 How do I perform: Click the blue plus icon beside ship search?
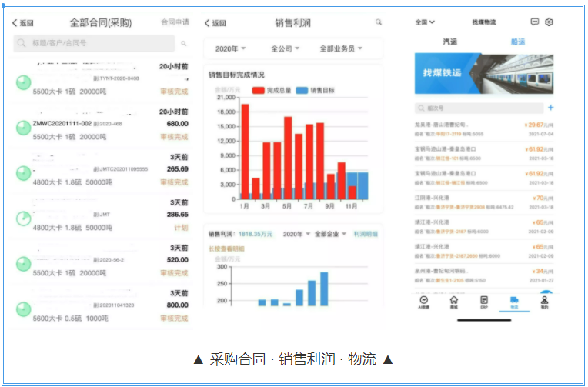tap(550, 108)
